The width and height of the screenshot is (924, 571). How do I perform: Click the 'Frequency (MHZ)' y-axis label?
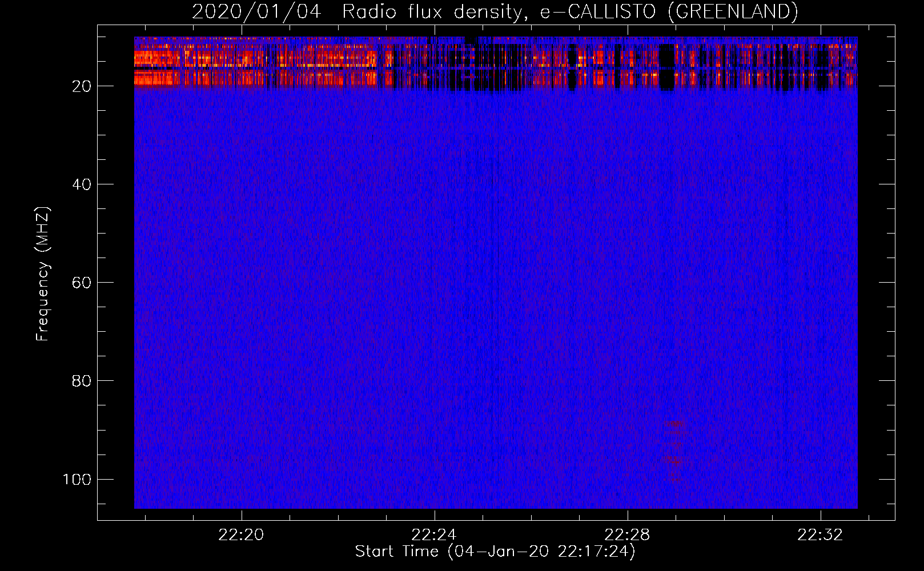pos(43,274)
